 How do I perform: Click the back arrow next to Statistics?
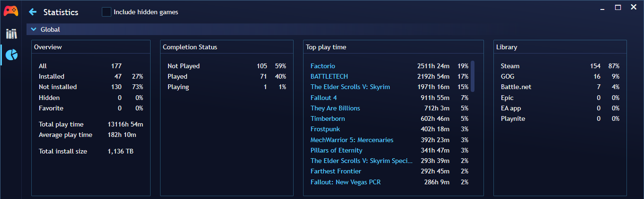pos(33,12)
